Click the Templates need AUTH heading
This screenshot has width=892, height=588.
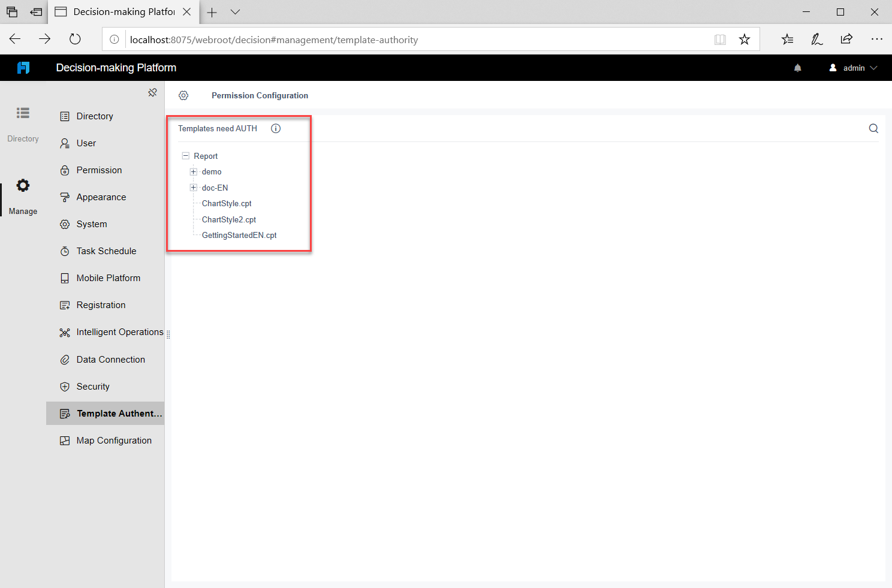[218, 128]
